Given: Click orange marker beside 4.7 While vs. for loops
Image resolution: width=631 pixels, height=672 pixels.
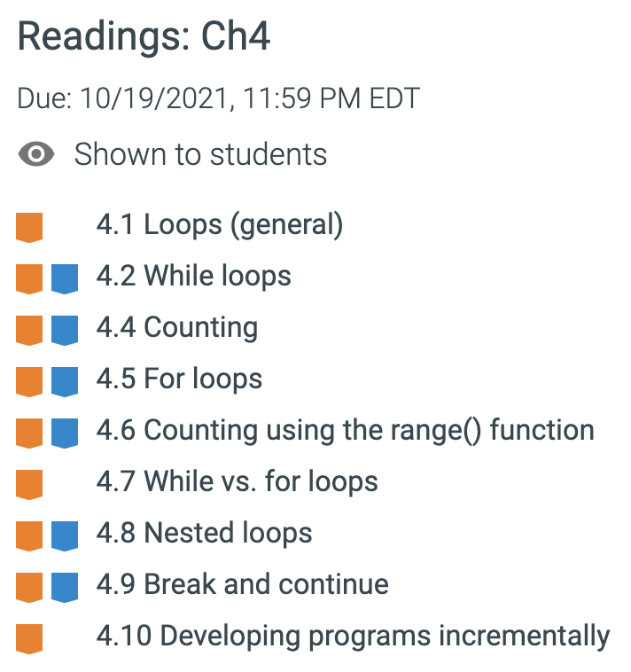Looking at the screenshot, I should 29,485.
